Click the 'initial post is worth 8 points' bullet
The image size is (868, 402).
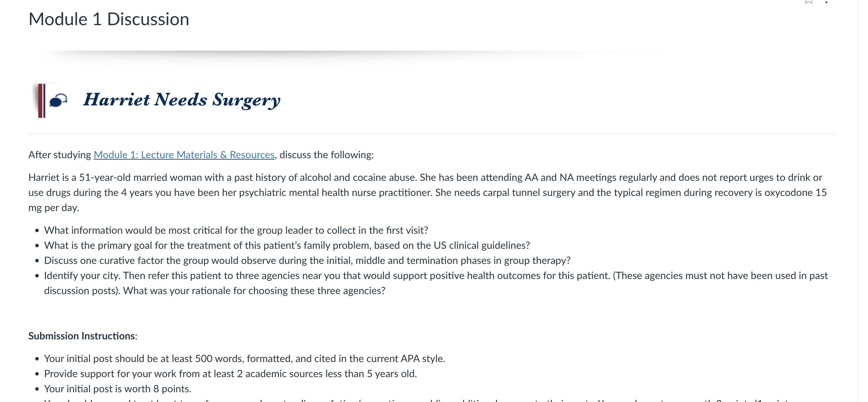pyautogui.click(x=117, y=388)
